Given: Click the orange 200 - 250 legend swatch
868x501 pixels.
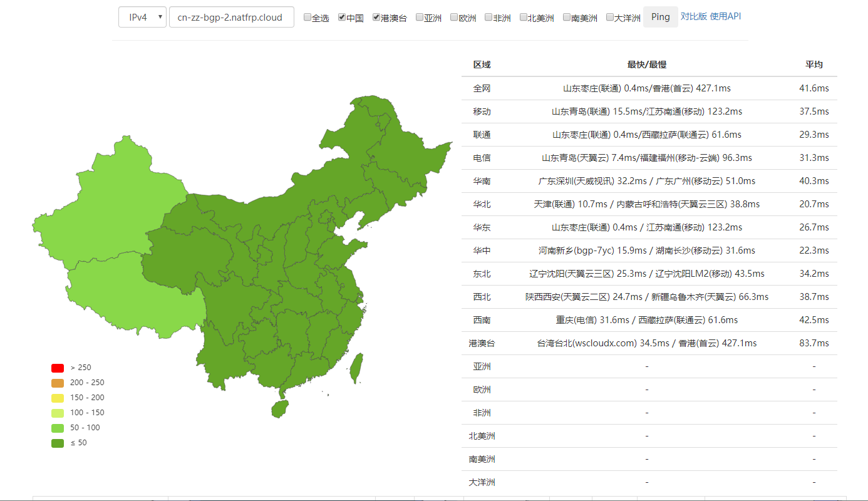Looking at the screenshot, I should [x=58, y=383].
